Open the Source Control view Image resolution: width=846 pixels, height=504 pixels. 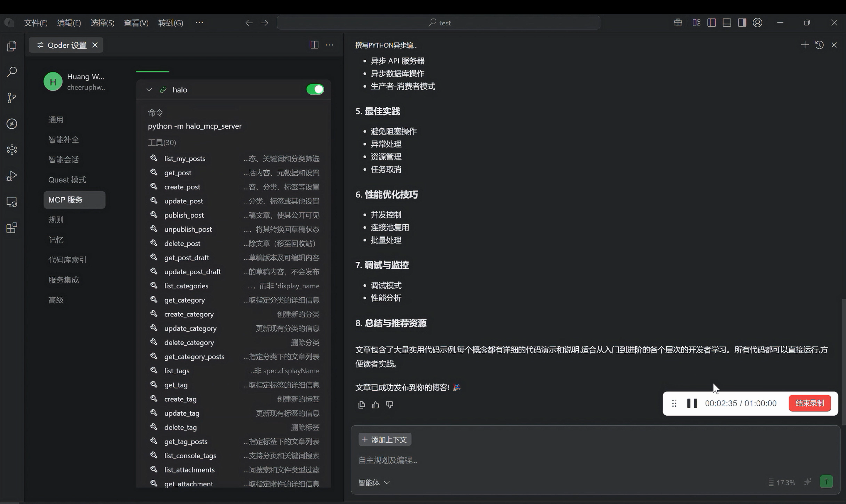point(11,98)
